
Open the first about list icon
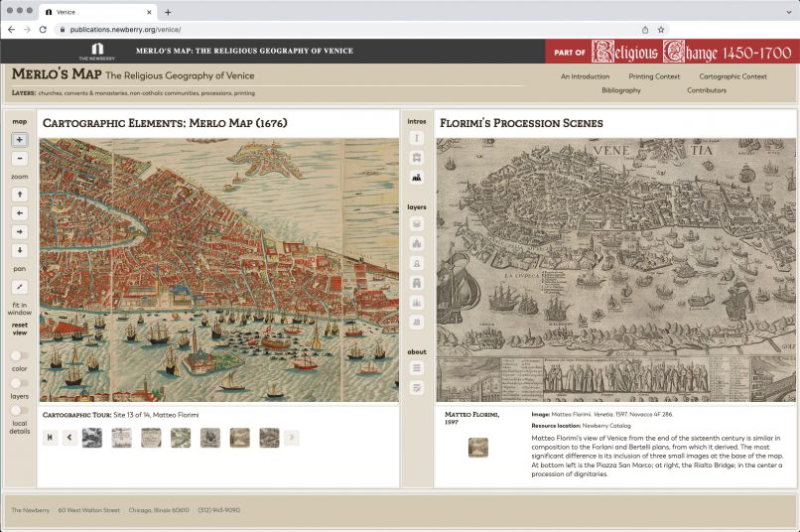pyautogui.click(x=417, y=368)
